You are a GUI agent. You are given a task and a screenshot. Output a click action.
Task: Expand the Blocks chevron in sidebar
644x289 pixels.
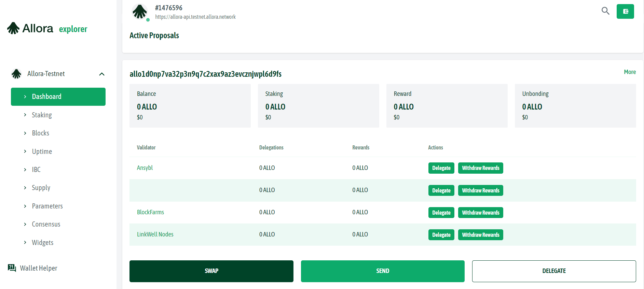[25, 133]
